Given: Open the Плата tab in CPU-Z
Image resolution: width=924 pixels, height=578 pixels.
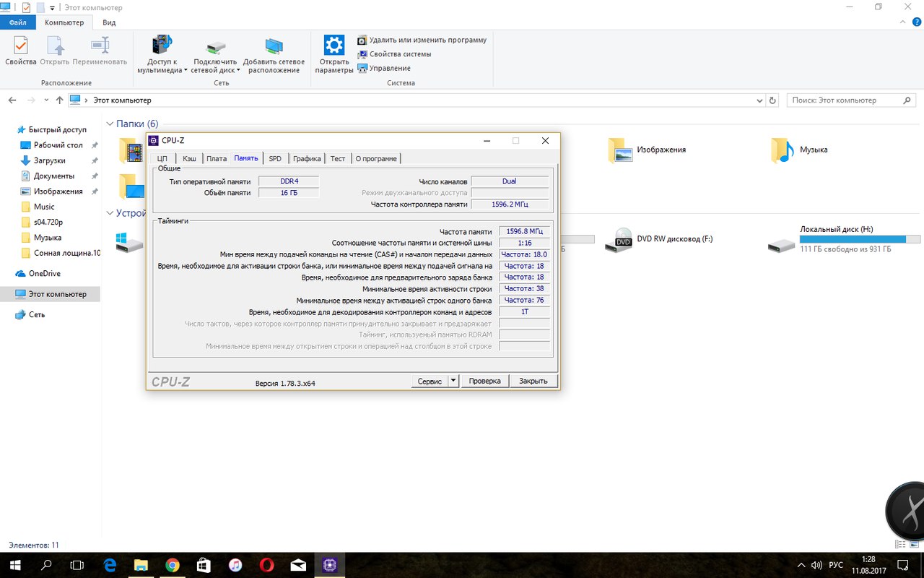Looking at the screenshot, I should [x=217, y=158].
